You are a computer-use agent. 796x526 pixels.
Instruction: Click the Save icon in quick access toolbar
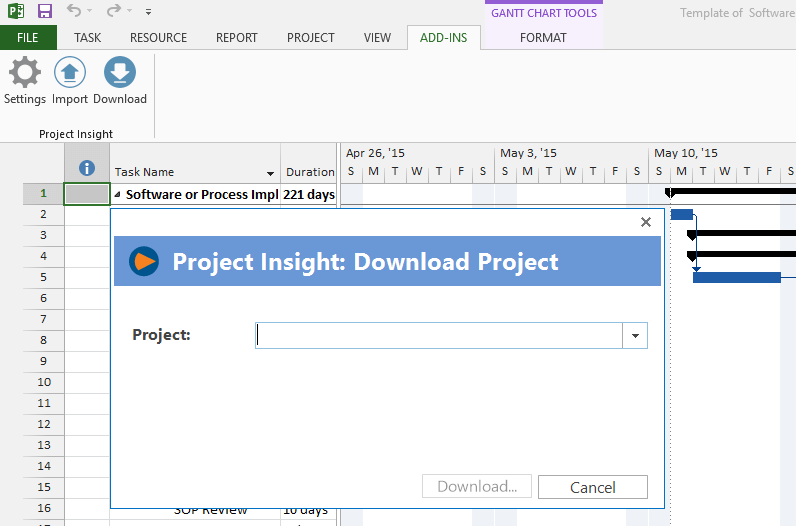[45, 12]
